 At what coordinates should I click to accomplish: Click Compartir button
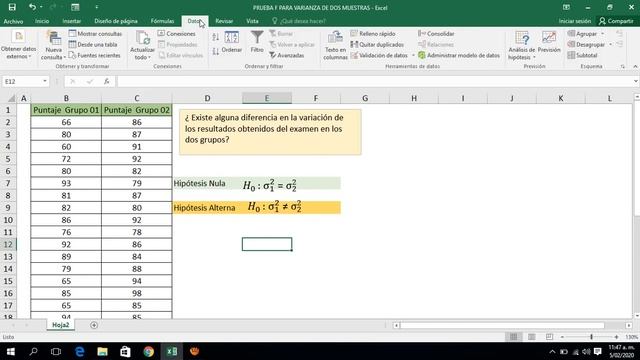(617, 21)
